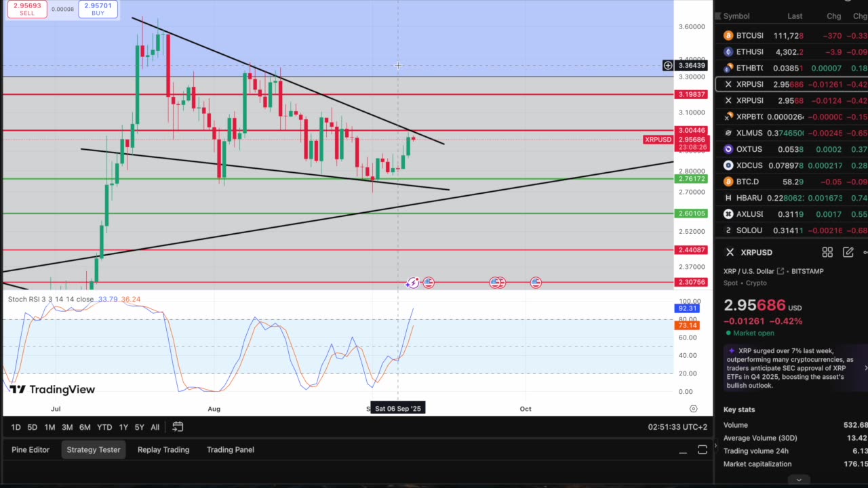Select the 5Y time range

tap(139, 427)
